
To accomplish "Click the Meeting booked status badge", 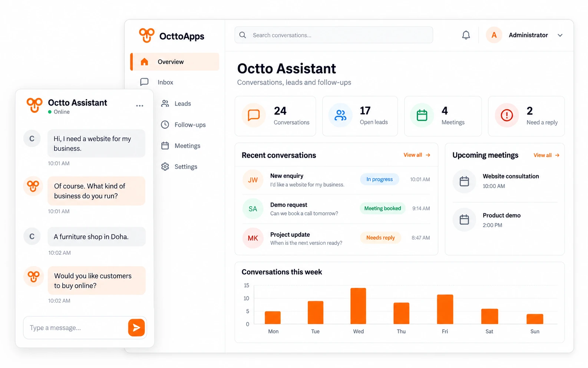I will pos(383,208).
